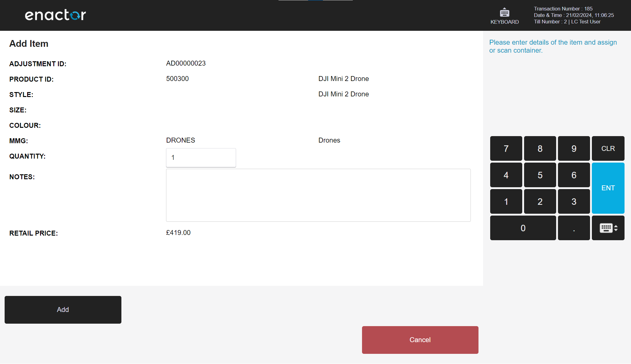This screenshot has width=631, height=364.
Task: Cancel the Add Item process
Action: [420, 340]
